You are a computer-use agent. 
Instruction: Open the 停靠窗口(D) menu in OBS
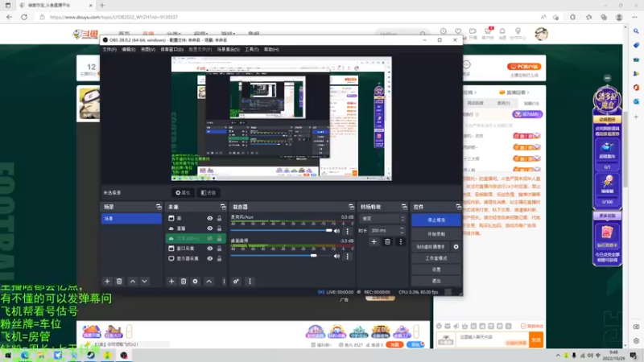(171, 49)
